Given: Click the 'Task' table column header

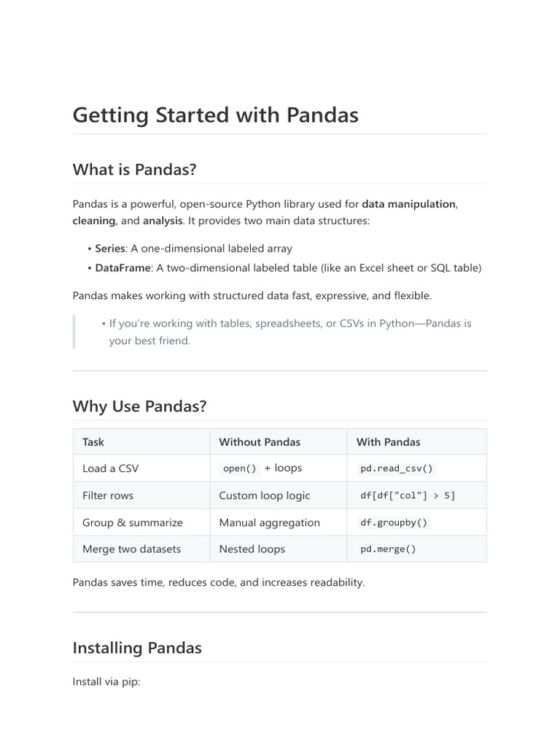Looking at the screenshot, I should point(93,442).
